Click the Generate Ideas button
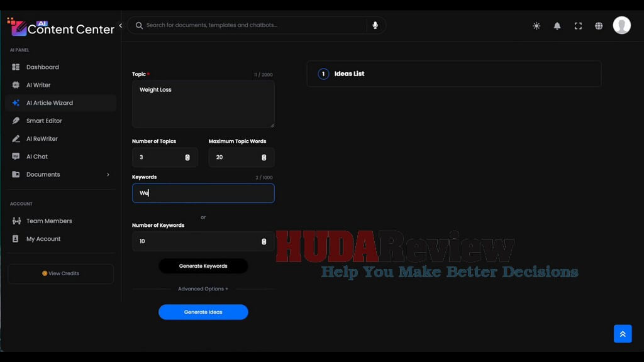 coord(203,312)
